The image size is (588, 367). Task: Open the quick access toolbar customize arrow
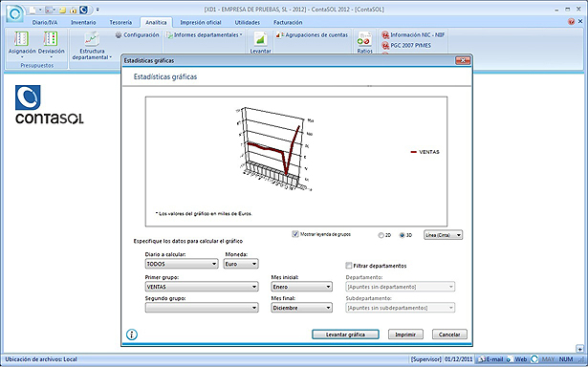[98, 10]
